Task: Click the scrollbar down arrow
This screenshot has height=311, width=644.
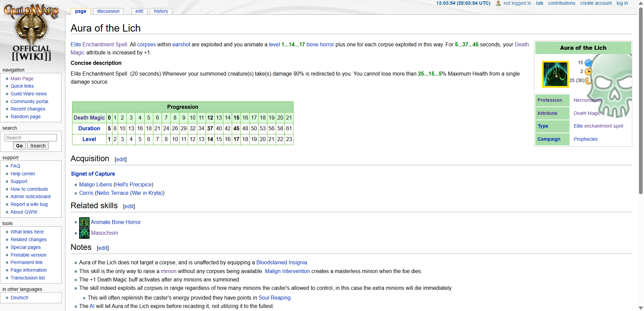Action: tap(641, 308)
